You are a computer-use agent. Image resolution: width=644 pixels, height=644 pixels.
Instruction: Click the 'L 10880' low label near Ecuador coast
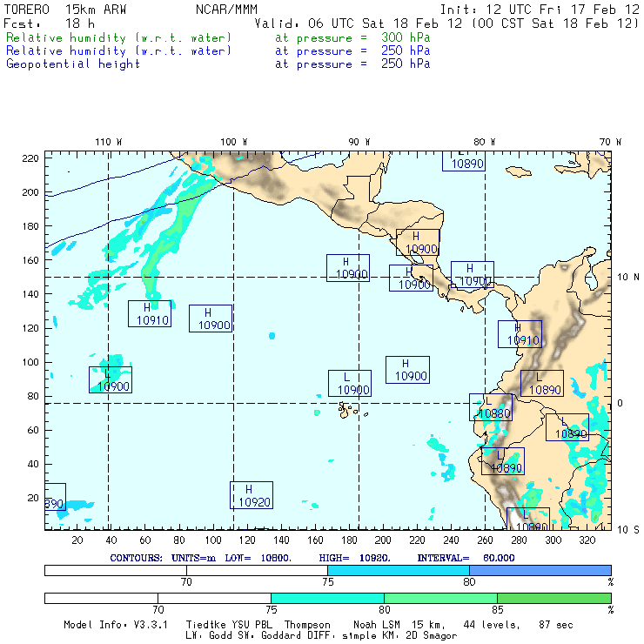pyautogui.click(x=491, y=407)
